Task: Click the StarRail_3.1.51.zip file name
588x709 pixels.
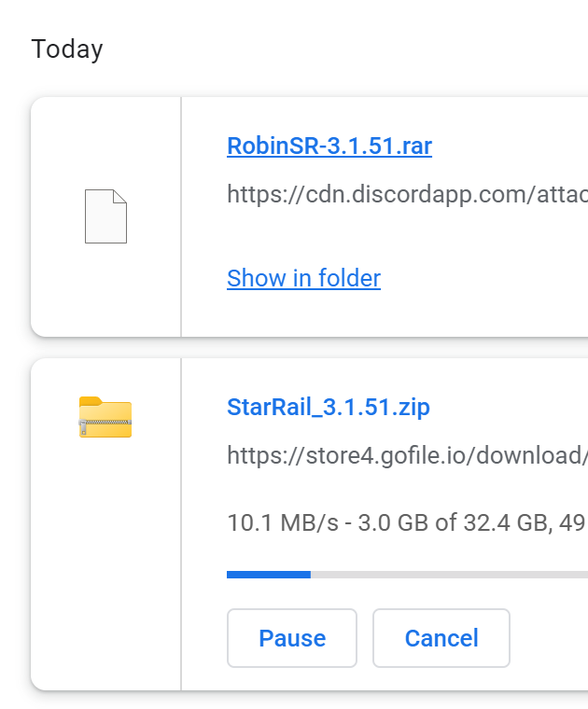Action: [329, 407]
